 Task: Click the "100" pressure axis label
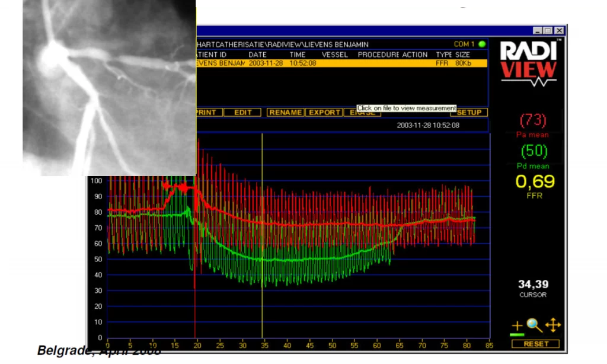point(96,181)
